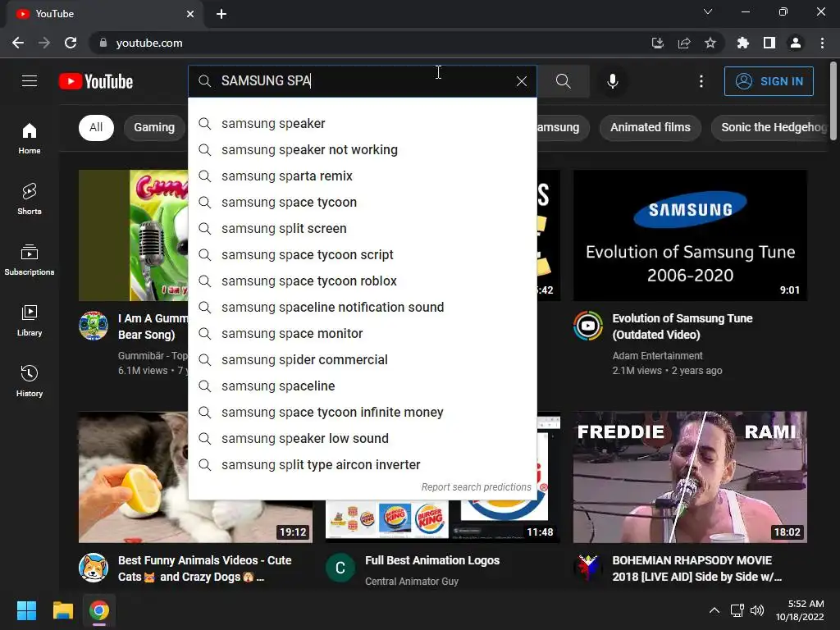This screenshot has height=630, width=840.
Task: Click Report search predictions link
Action: coord(476,487)
